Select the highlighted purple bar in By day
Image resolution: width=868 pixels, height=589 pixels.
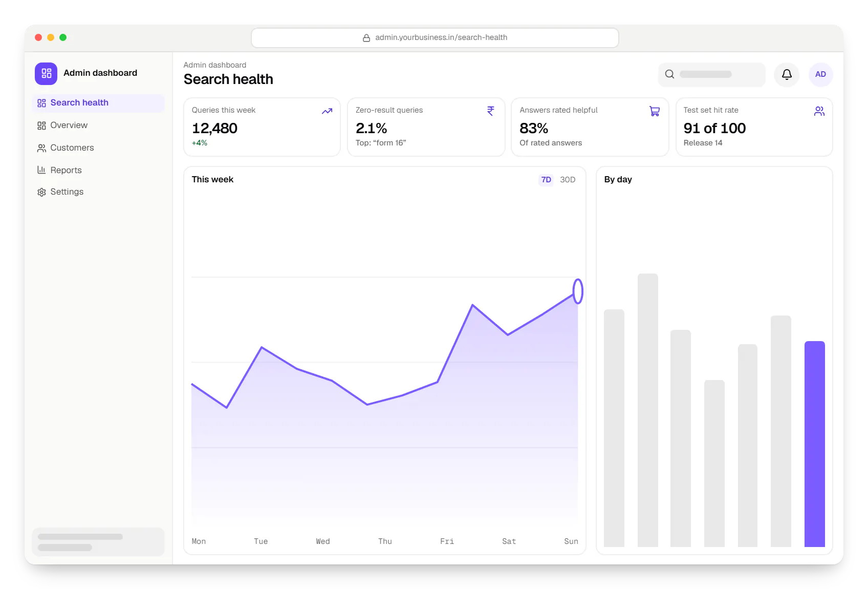tap(814, 444)
